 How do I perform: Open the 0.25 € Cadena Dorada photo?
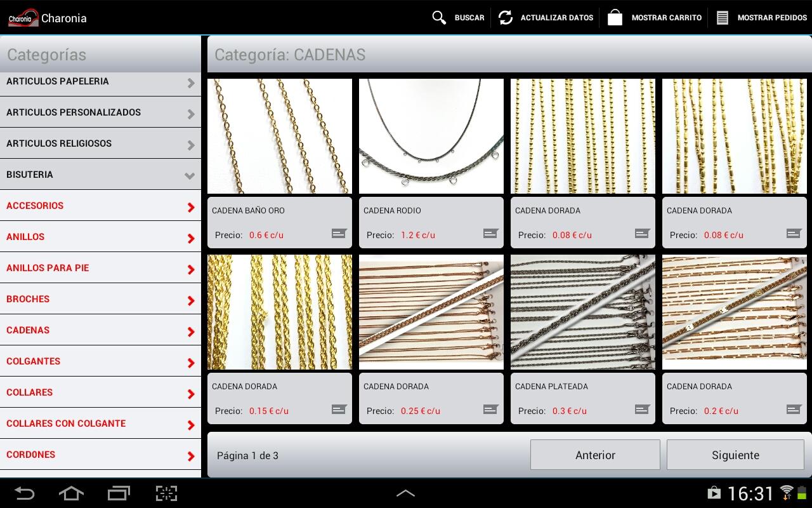(431, 312)
